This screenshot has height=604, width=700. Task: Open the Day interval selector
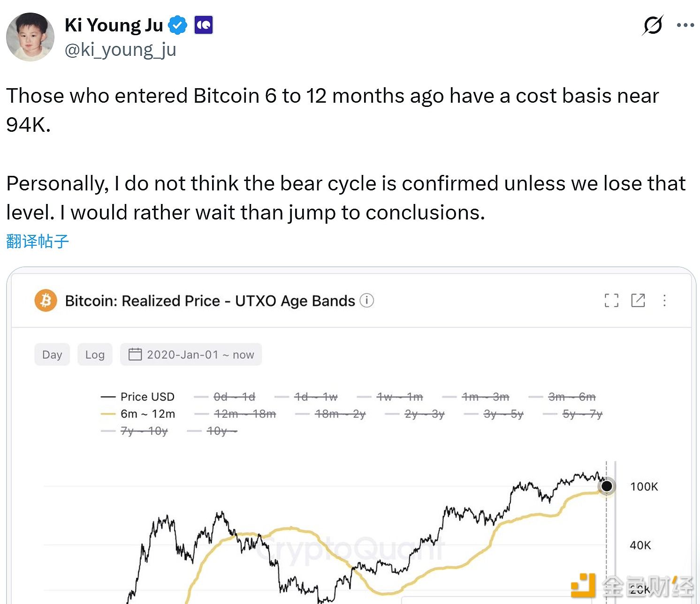[52, 355]
